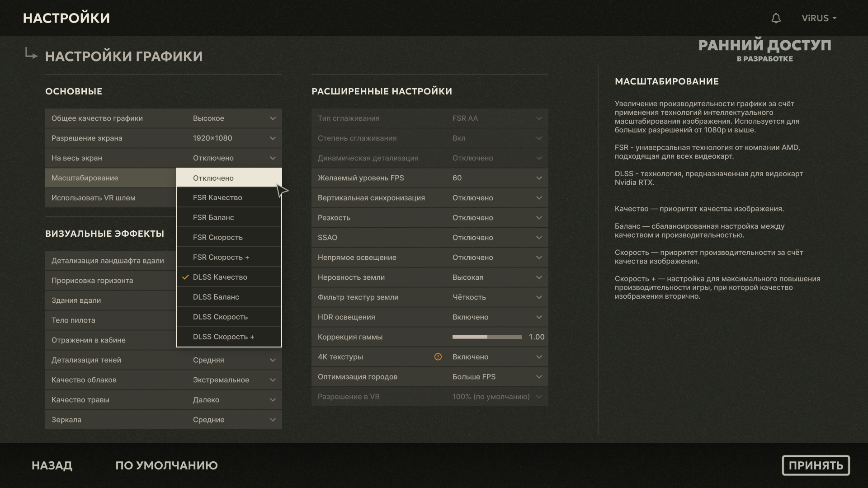The height and width of the screenshot is (488, 868).
Task: Expand Вертикальная синхронизация dropdown
Action: point(429,198)
